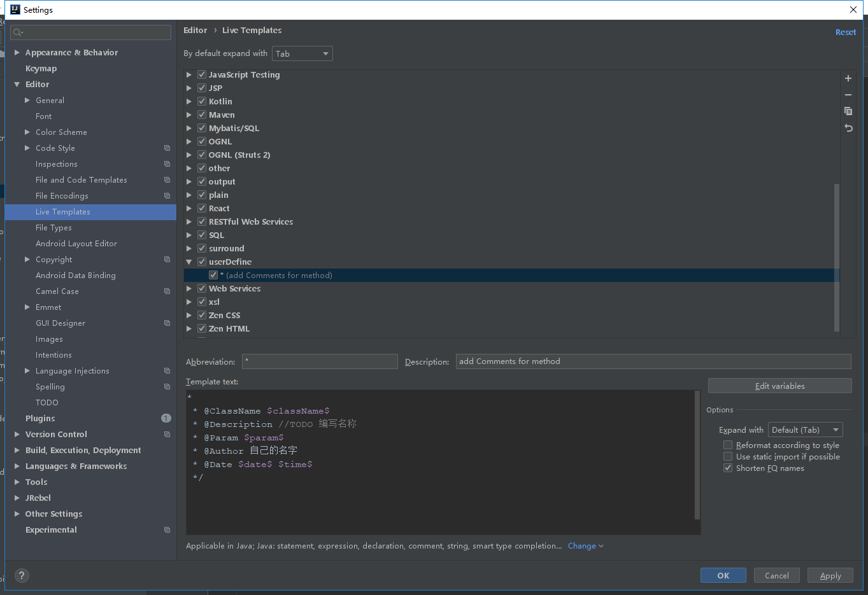Collapse the userDefine template group

pos(189,262)
